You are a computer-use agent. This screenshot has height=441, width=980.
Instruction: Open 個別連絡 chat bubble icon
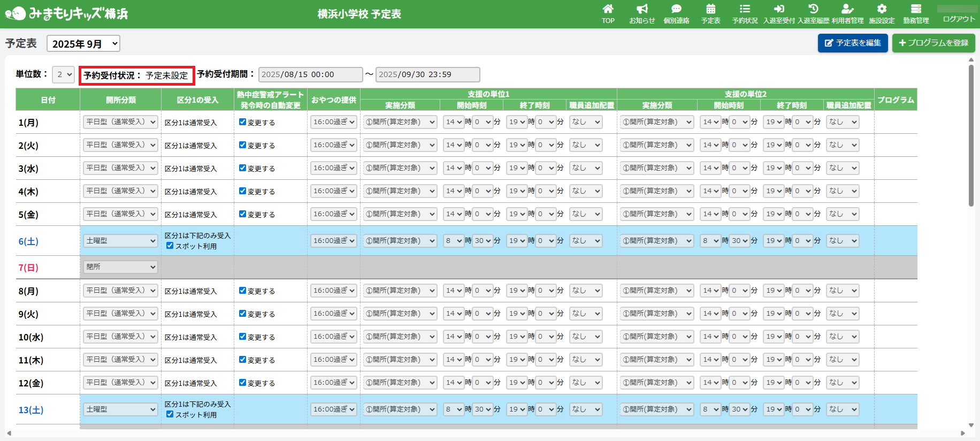(676, 10)
